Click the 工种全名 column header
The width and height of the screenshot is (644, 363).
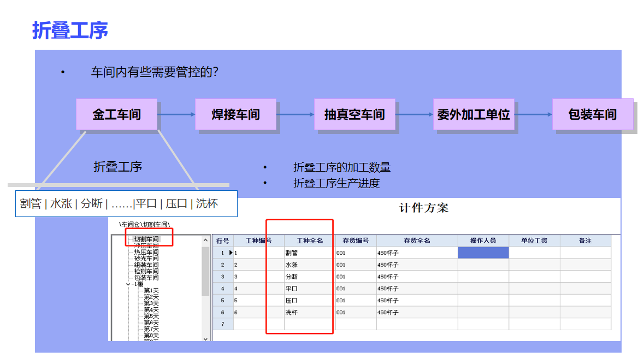click(x=310, y=241)
